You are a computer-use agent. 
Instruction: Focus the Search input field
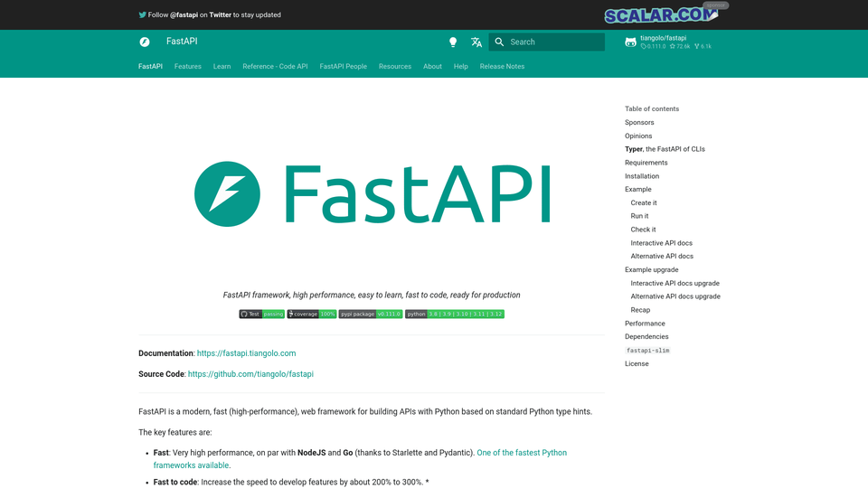(x=546, y=42)
